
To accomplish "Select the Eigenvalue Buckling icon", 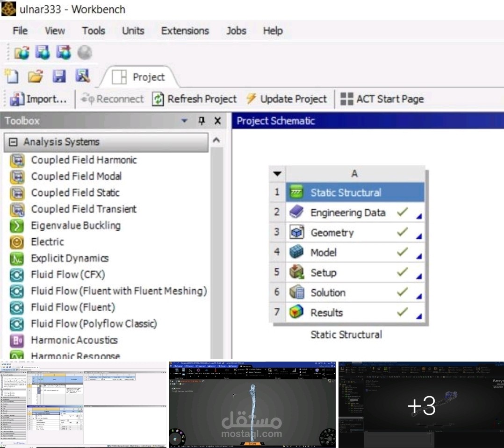I will [17, 226].
